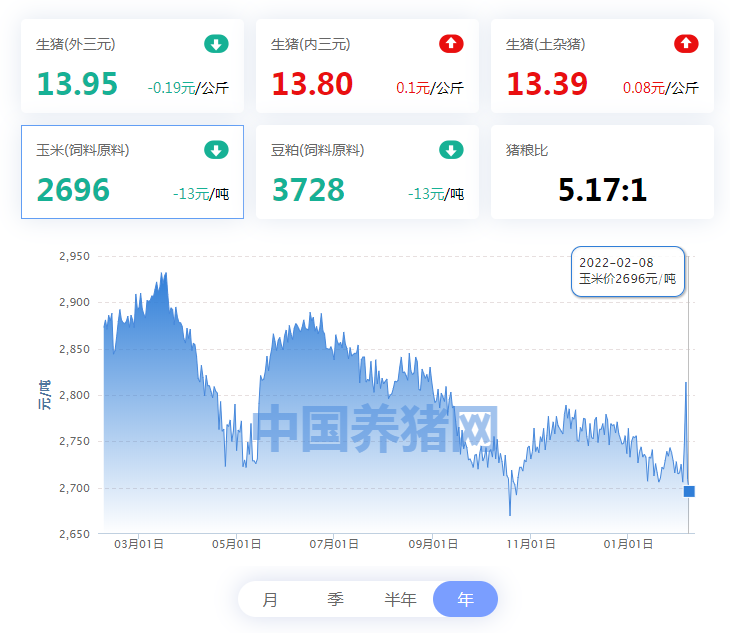The height and width of the screenshot is (633, 730).
Task: Click the blue data point marker on chart
Action: pos(689,491)
